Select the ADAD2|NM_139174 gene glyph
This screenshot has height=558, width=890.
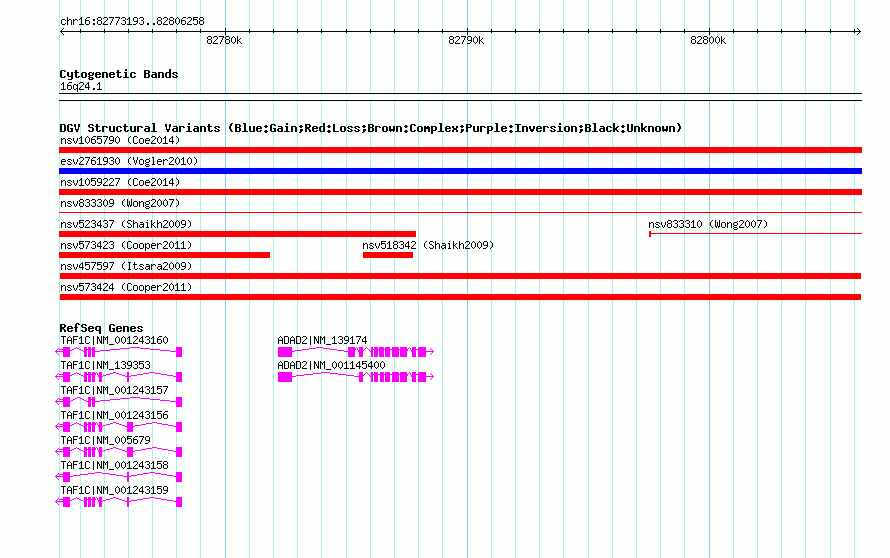tap(356, 353)
